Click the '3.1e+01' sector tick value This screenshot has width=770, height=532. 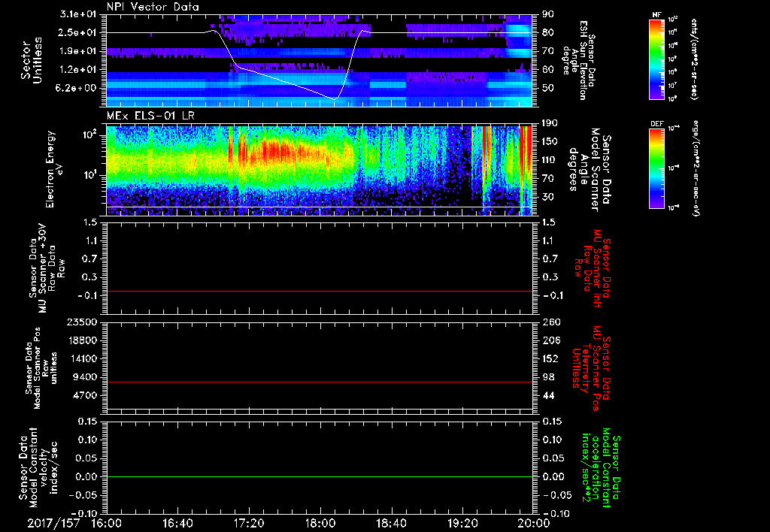[77, 14]
